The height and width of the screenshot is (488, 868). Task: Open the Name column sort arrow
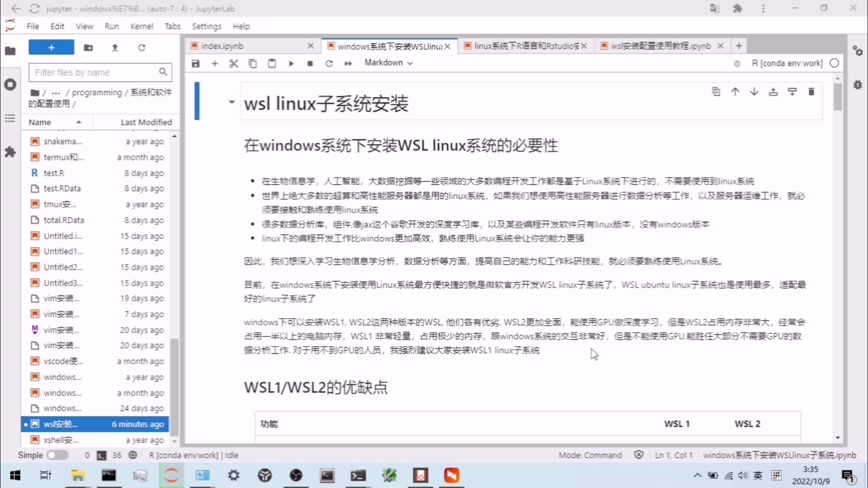(78, 122)
